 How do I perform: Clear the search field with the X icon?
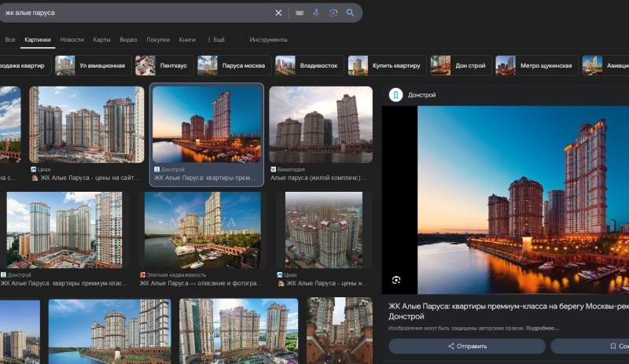[x=278, y=13]
